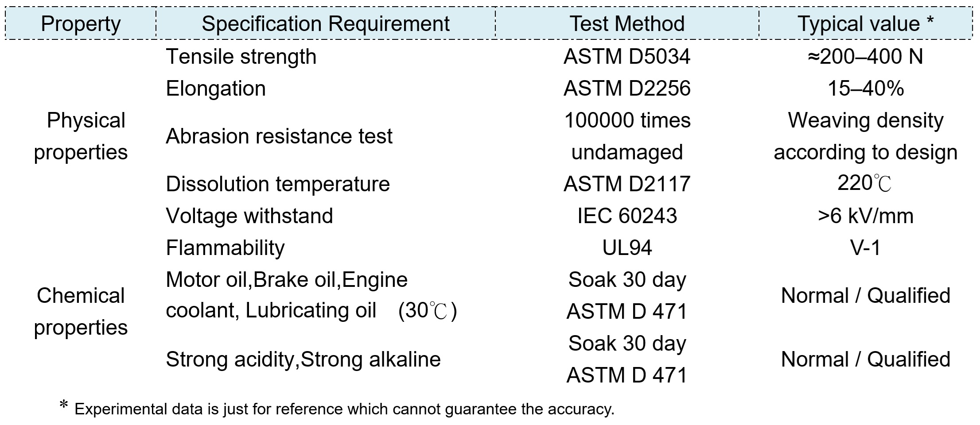Select the 200–400 N typical value
980x425 pixels.
[865, 57]
